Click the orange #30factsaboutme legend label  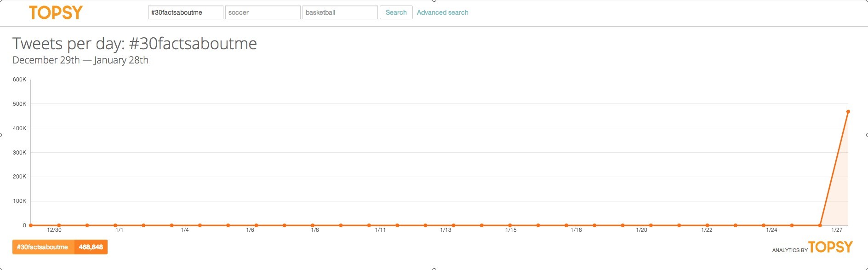point(43,247)
